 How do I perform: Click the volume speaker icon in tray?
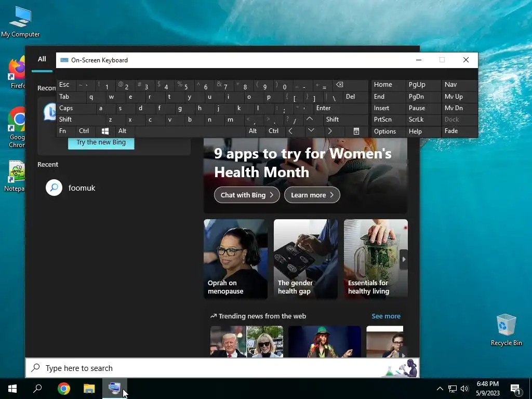pos(464,389)
